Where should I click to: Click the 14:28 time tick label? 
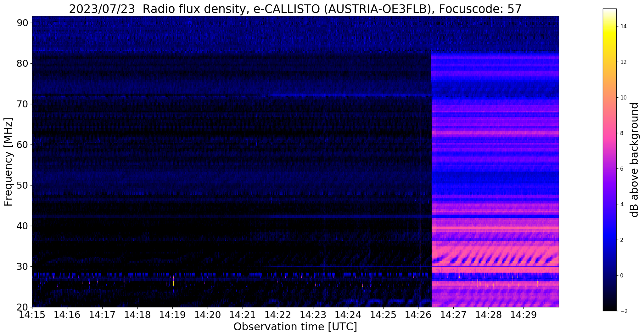click(488, 315)
